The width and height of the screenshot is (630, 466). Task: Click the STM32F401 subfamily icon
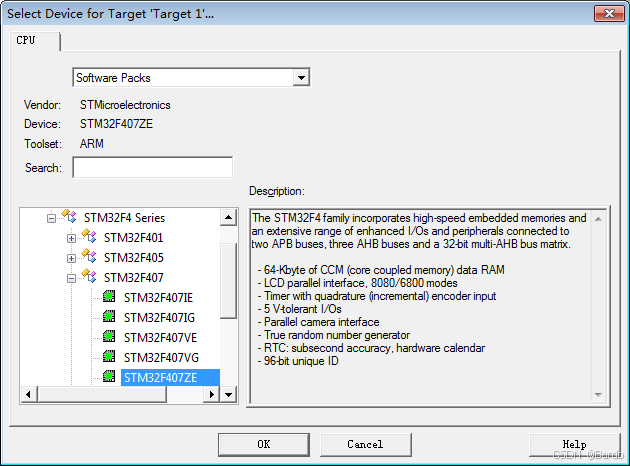(x=89, y=236)
